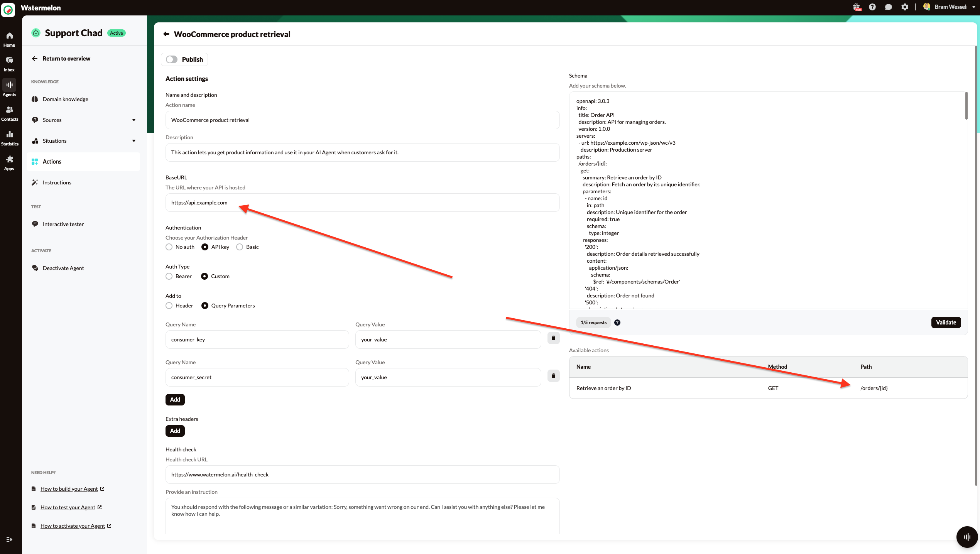Open Interactive tester menu item
Viewport: 980px width, 554px height.
click(x=63, y=224)
